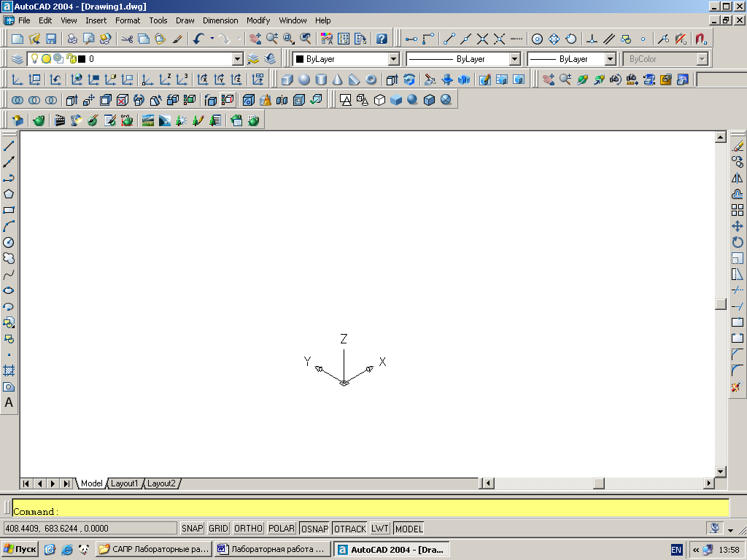Toggle POLAR tracking in status bar
The height and width of the screenshot is (560, 747).
click(282, 529)
